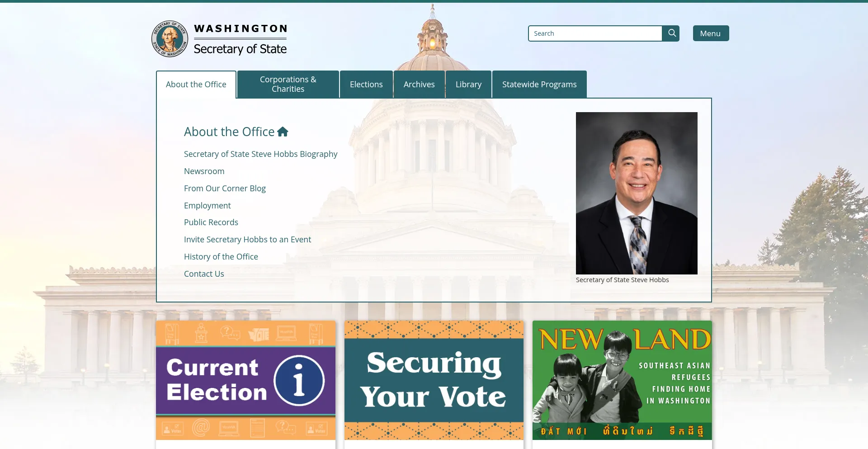Open the Menu button
Viewport: 868px width, 449px height.
pyautogui.click(x=710, y=33)
